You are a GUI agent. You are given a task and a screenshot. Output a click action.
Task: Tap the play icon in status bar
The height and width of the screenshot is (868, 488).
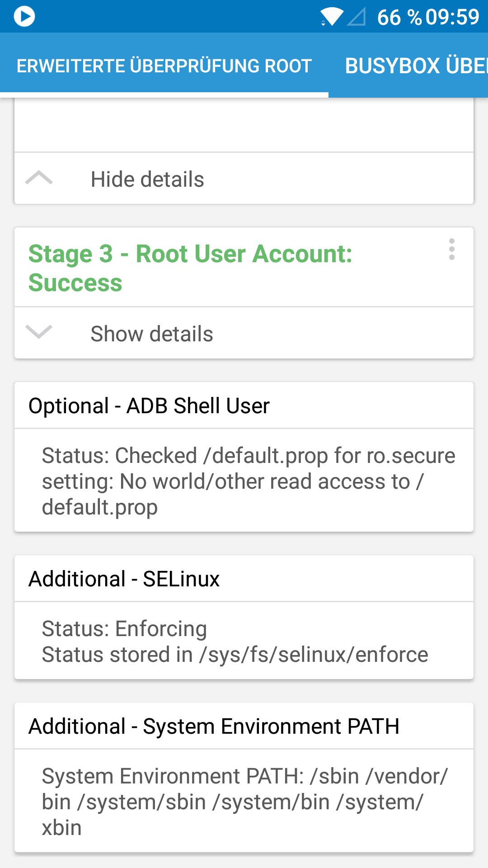click(24, 17)
